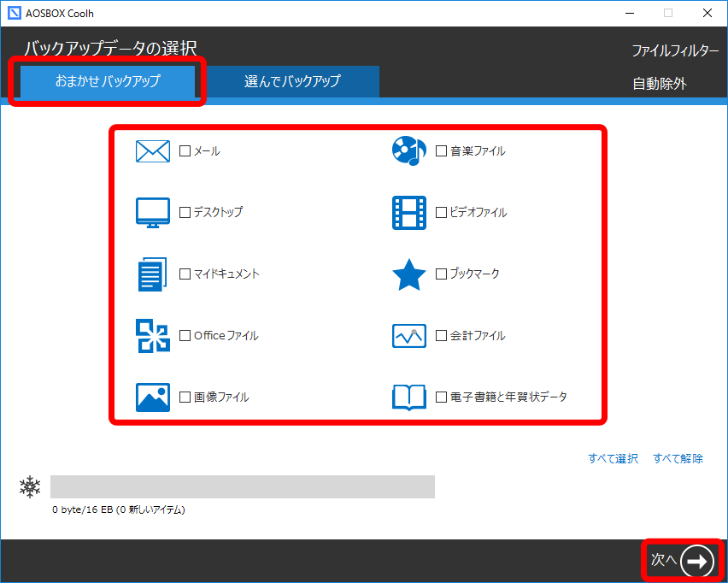Viewport: 728px width, 583px height.
Task: Click the My Documents pages icon
Action: pos(153,274)
